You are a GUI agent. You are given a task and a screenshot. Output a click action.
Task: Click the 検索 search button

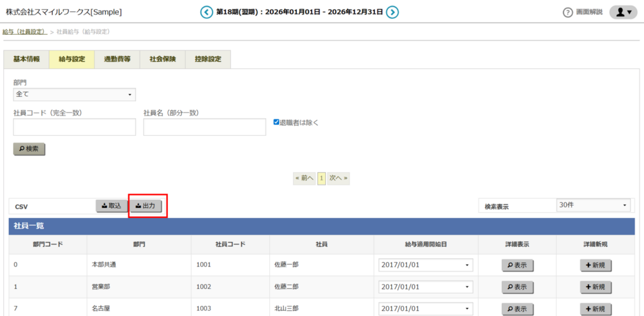coord(29,149)
